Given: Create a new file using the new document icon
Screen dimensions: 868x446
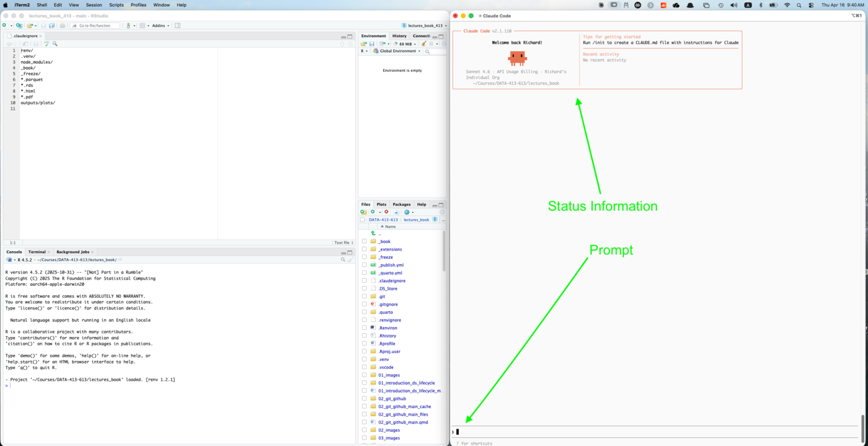Looking at the screenshot, I should [x=5, y=25].
